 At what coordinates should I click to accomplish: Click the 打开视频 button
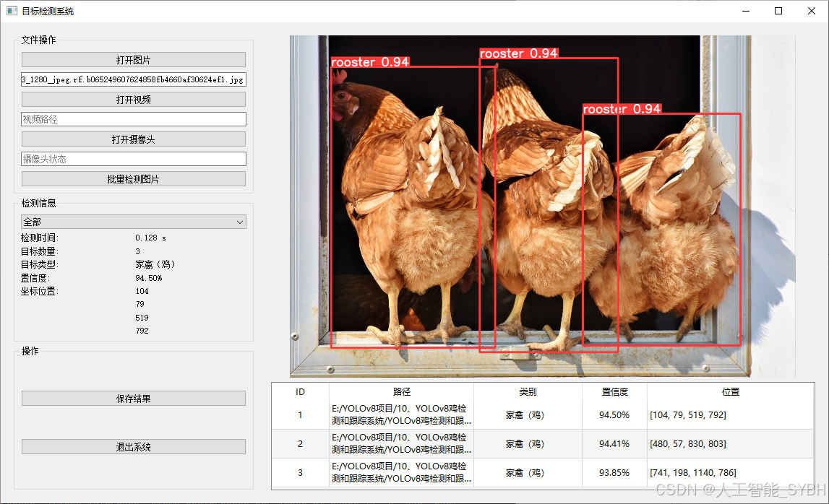click(133, 100)
